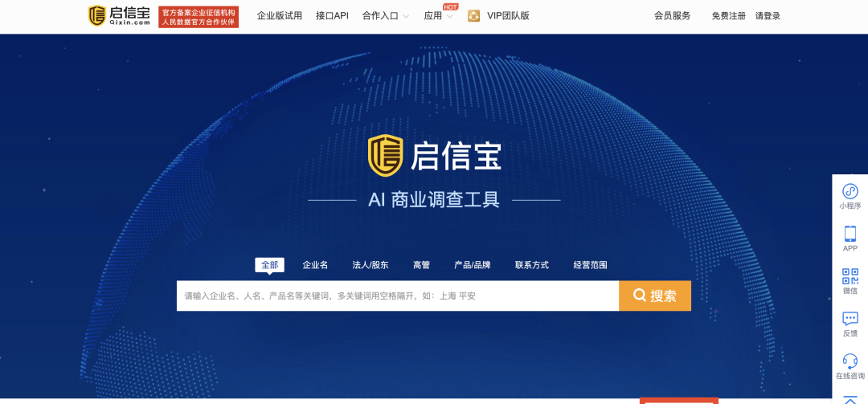The width and height of the screenshot is (868, 404).
Task: Open 企业版试用 in the top navigation
Action: (x=280, y=16)
